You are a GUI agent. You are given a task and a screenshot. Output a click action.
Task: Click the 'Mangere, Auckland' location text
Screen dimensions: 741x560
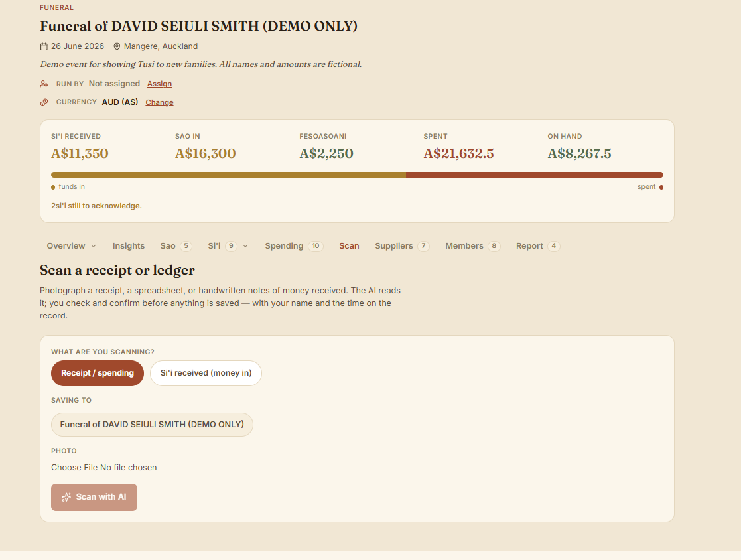click(x=161, y=46)
